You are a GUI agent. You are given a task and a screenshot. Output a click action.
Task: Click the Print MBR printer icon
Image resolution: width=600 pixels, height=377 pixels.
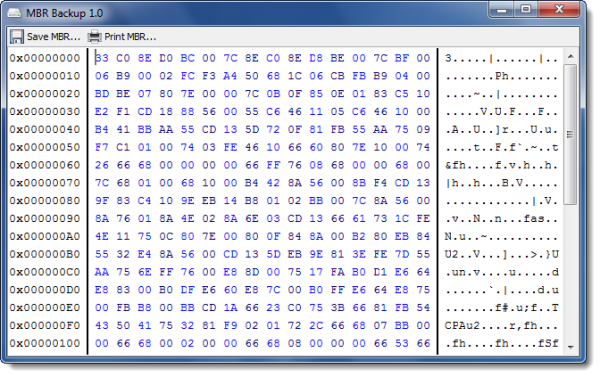(x=94, y=37)
